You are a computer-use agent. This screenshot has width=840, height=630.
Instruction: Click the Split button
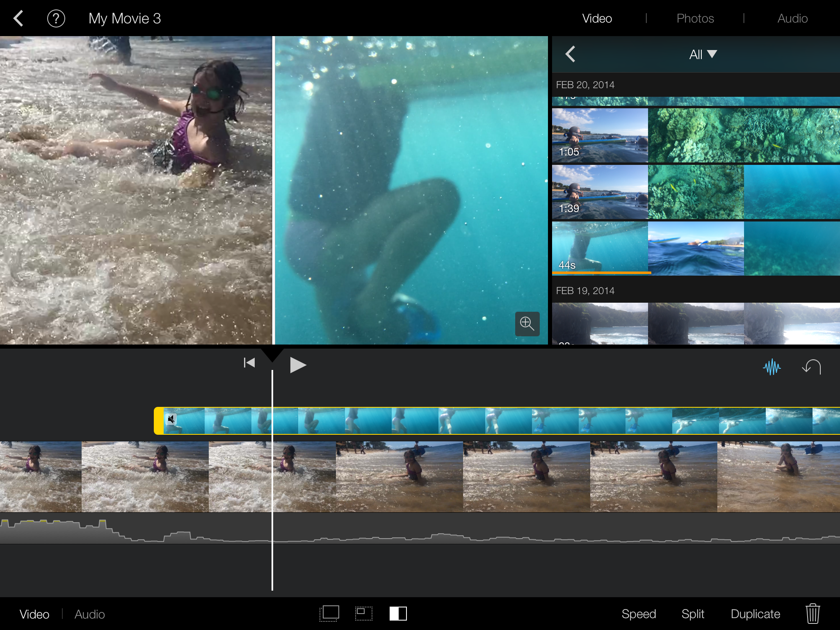pos(692,614)
